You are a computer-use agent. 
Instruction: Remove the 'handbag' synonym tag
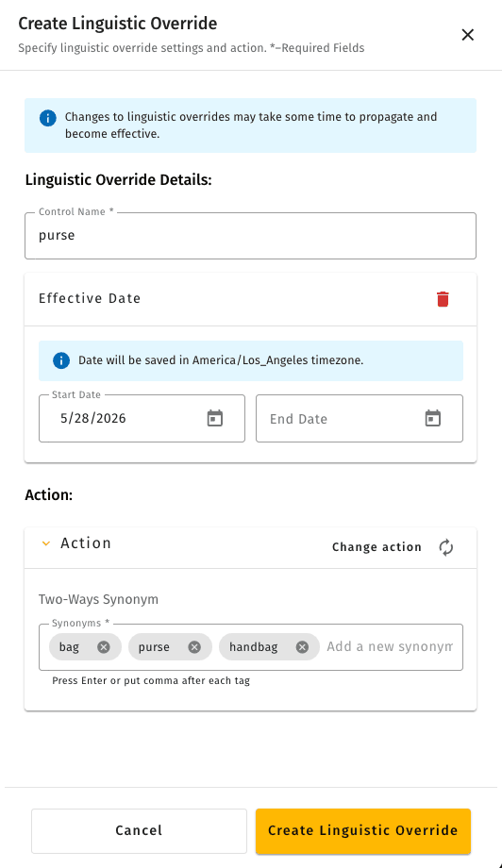302,647
